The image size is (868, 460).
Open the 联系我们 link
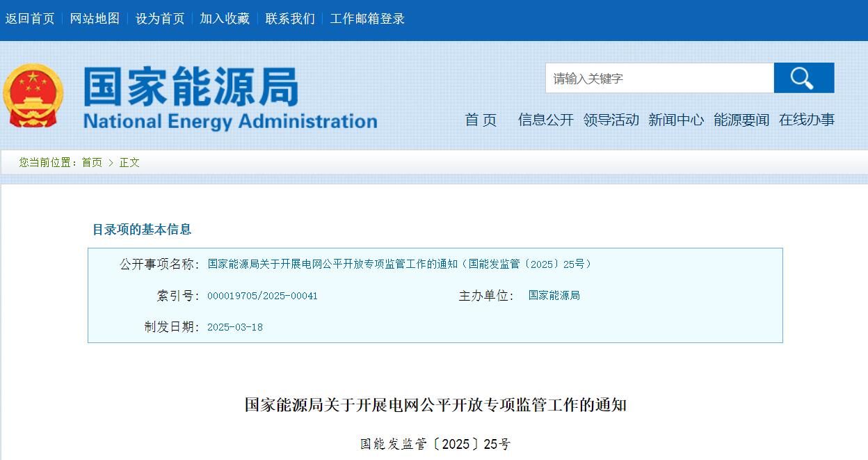pos(290,19)
